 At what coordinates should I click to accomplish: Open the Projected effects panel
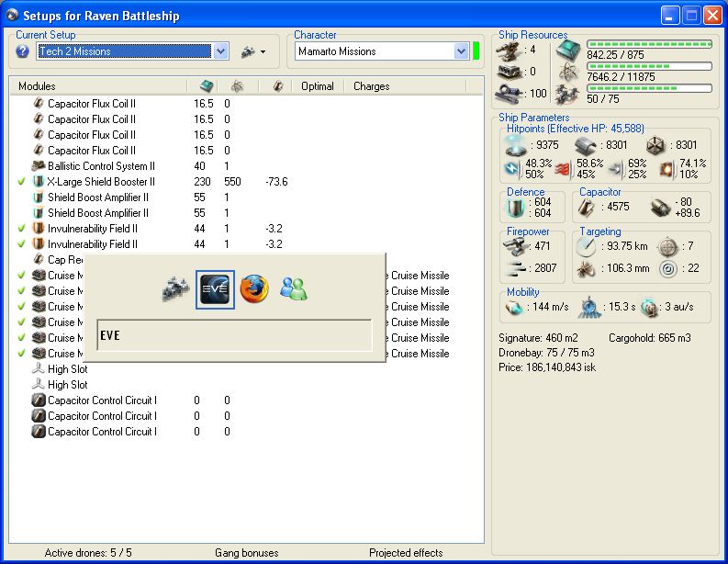(406, 553)
